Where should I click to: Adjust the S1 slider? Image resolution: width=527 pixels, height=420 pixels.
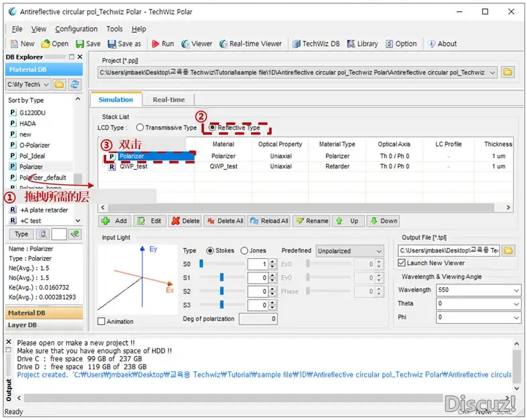point(222,277)
